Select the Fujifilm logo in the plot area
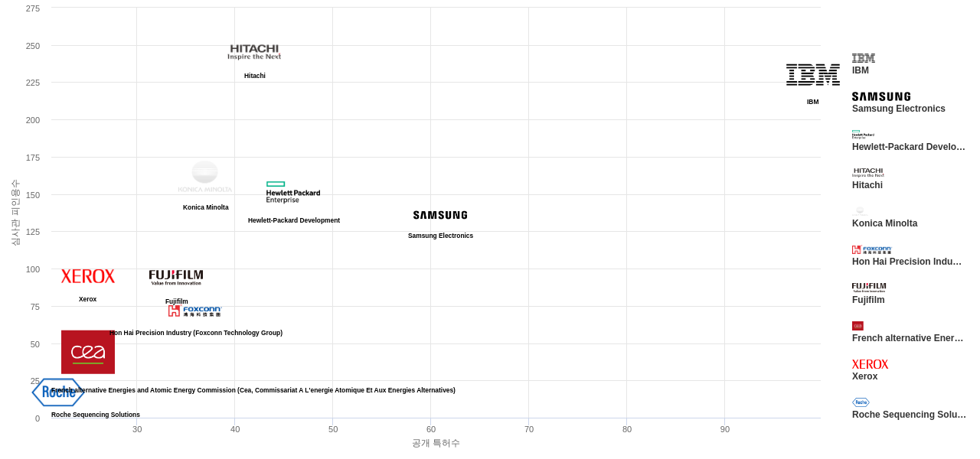980x459 pixels. 176,277
